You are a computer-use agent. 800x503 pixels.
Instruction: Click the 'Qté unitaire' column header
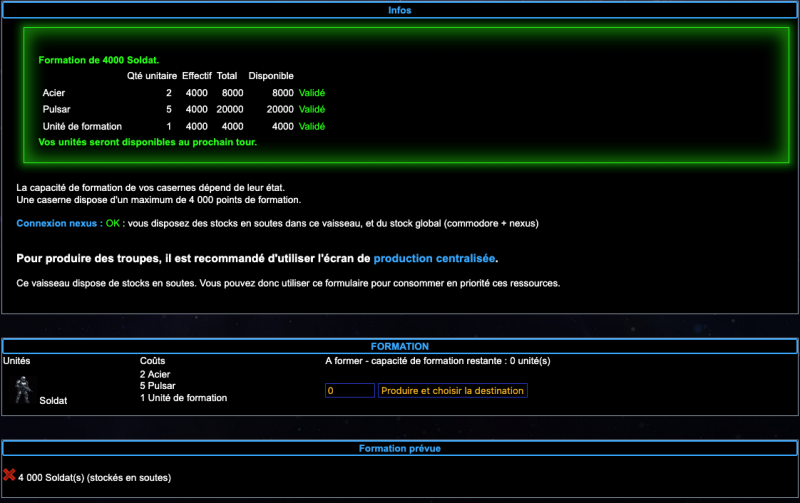152,76
